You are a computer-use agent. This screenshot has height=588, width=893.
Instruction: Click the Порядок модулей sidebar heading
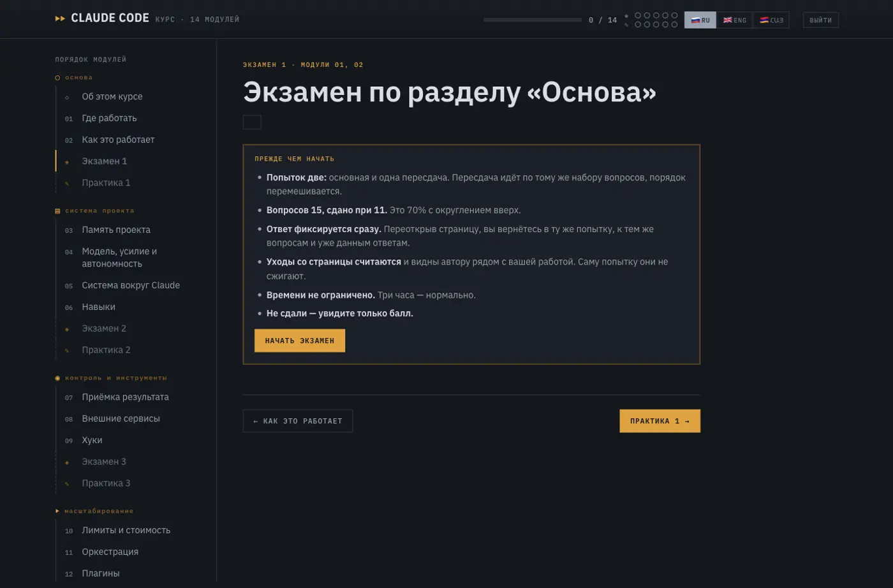point(91,59)
